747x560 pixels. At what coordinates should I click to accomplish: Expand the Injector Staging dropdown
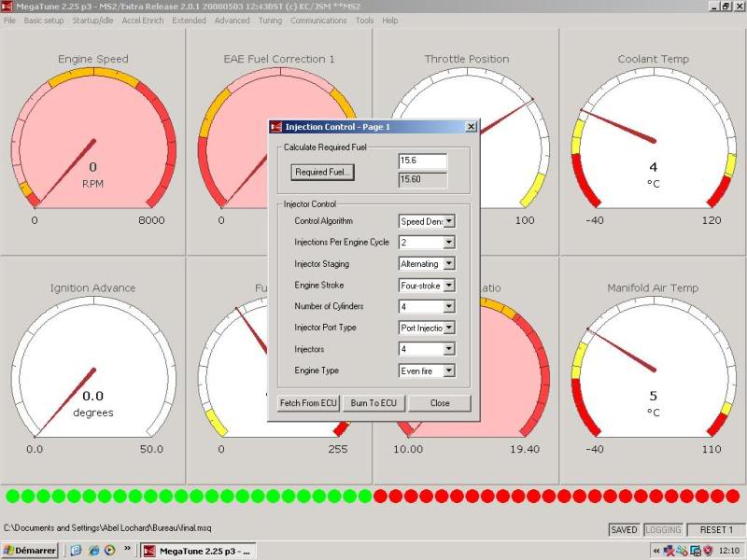click(x=449, y=264)
